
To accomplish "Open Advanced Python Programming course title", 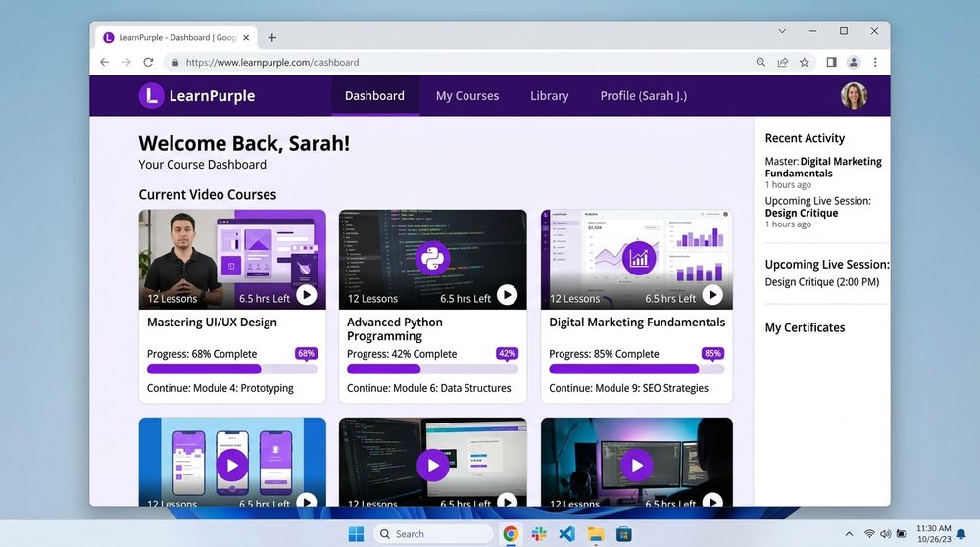I will coord(394,328).
